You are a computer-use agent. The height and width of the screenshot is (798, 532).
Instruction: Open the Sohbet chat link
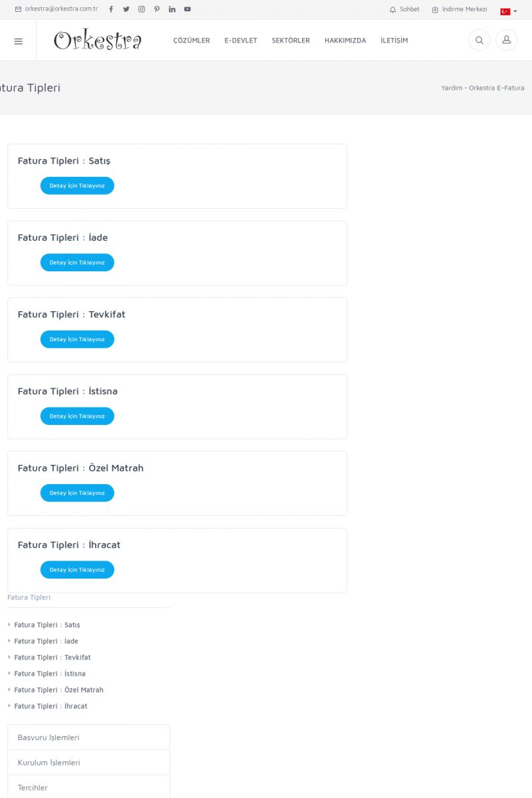point(404,9)
